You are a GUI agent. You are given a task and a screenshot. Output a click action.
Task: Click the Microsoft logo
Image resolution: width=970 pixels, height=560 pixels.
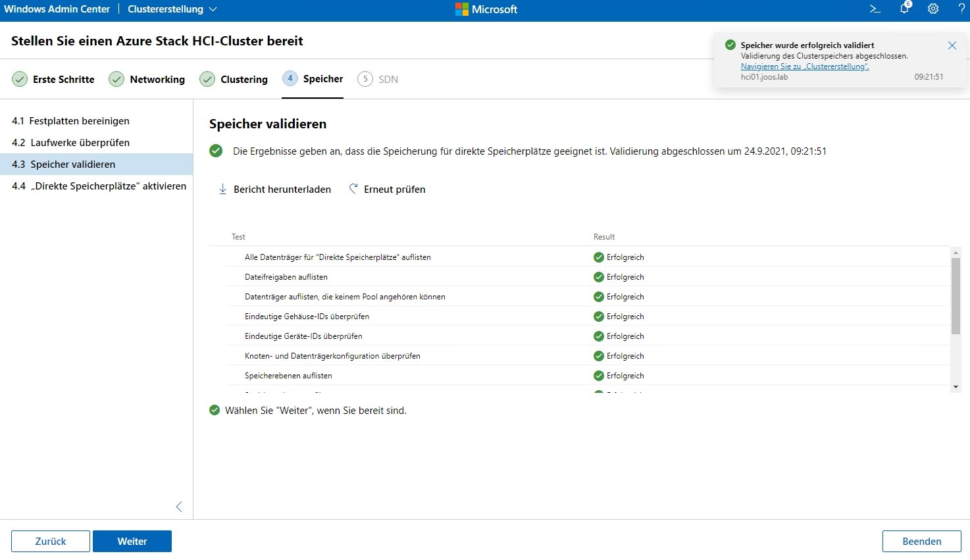pyautogui.click(x=461, y=9)
